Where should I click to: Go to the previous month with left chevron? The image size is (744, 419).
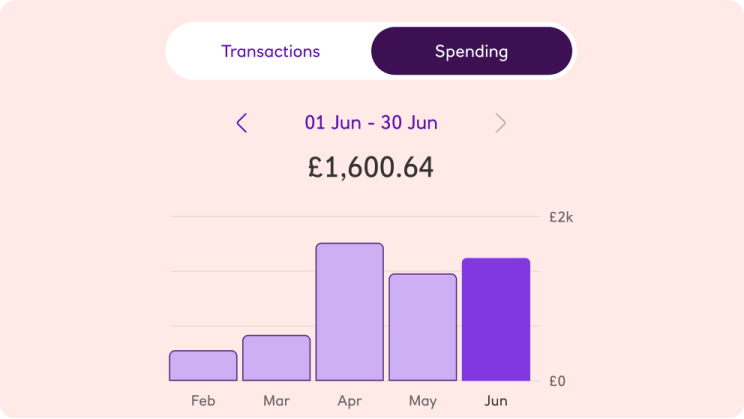pos(241,123)
